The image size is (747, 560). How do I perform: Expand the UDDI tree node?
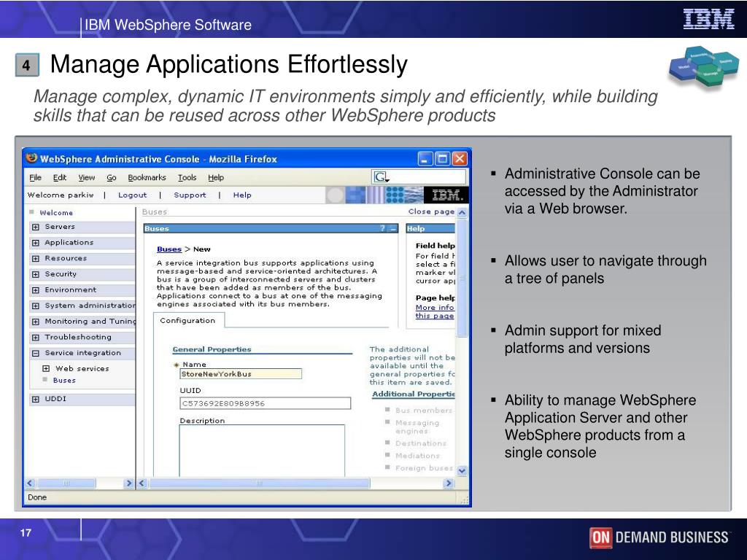point(36,399)
